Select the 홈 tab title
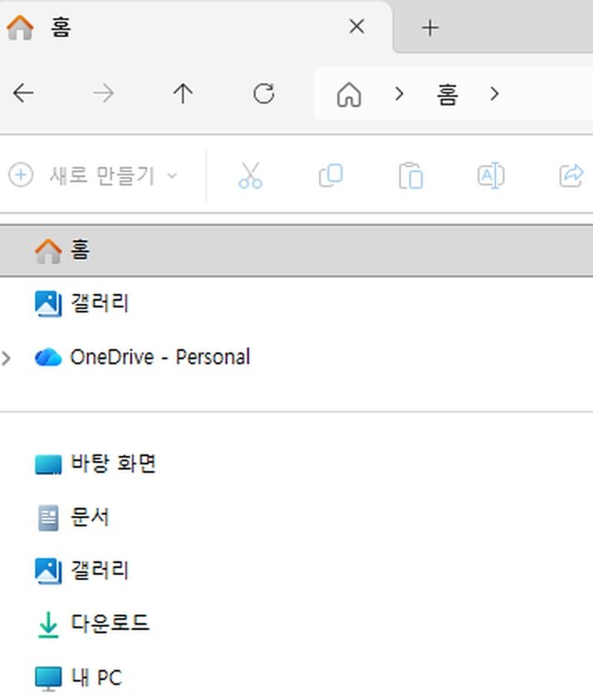The width and height of the screenshot is (593, 700). 61,28
